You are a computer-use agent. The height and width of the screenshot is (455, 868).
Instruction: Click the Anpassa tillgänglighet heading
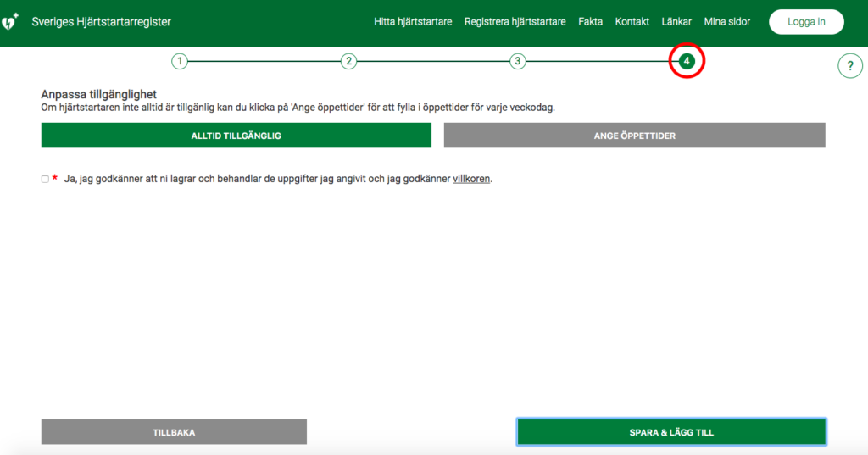pos(98,94)
